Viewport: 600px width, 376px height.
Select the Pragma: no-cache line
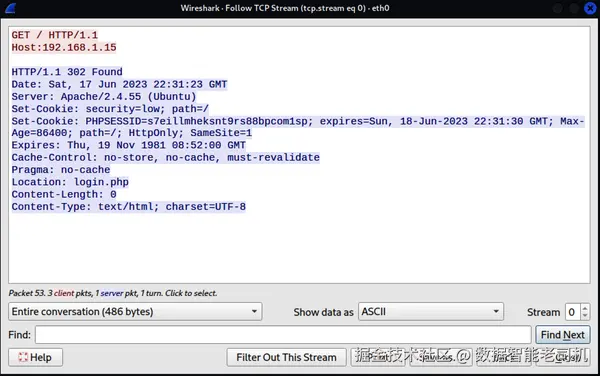61,170
